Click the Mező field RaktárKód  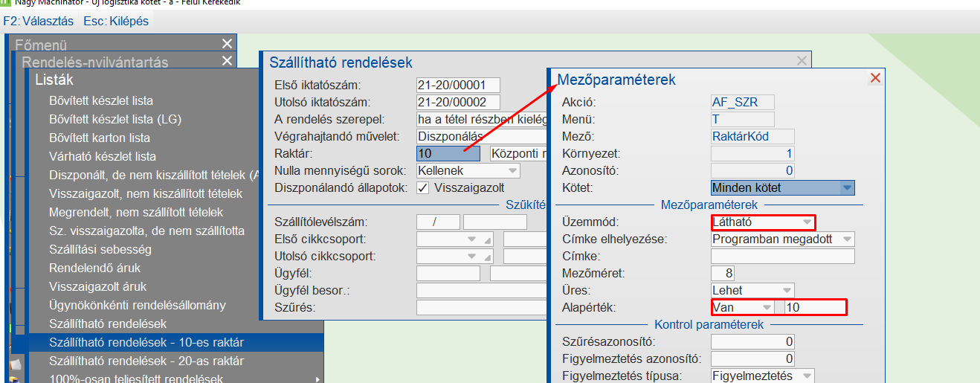pyautogui.click(x=752, y=136)
